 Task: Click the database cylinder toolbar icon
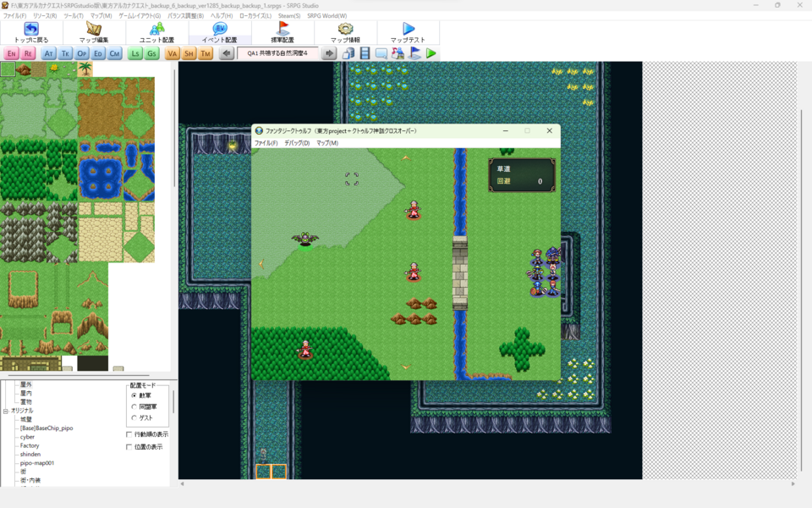(x=348, y=53)
